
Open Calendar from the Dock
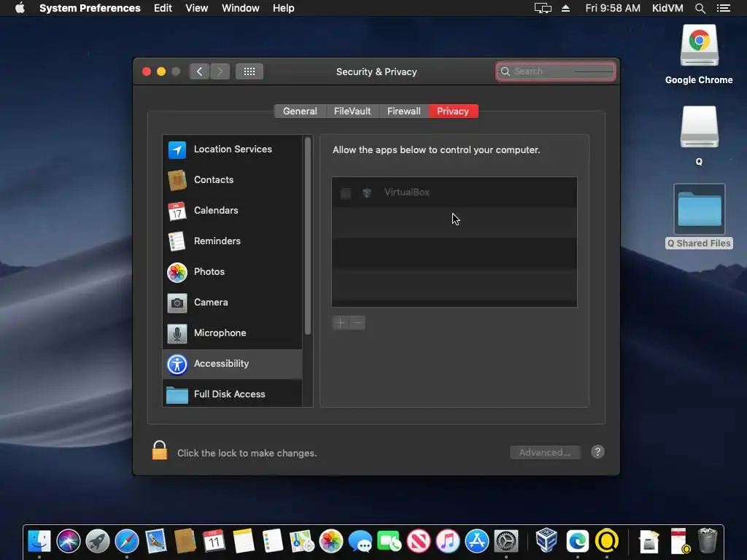pyautogui.click(x=214, y=542)
